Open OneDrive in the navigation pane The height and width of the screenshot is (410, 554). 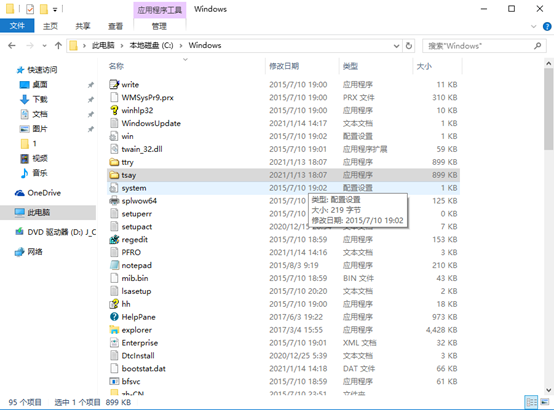click(x=37, y=193)
